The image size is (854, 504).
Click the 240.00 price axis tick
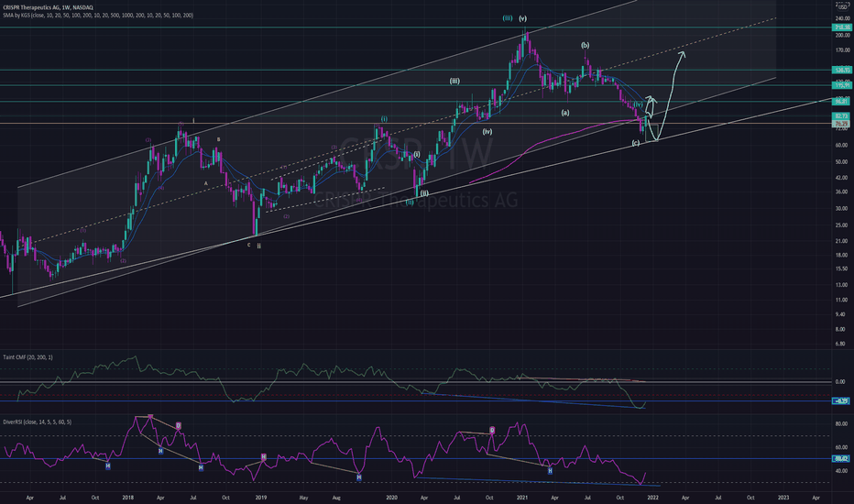click(x=842, y=18)
